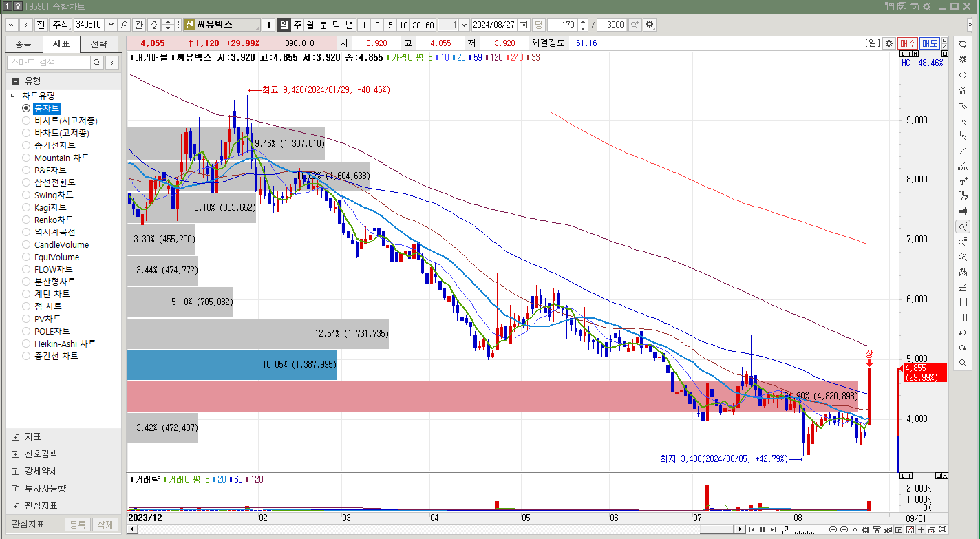Select the 바차트(시고저종) chart type

pyautogui.click(x=26, y=120)
